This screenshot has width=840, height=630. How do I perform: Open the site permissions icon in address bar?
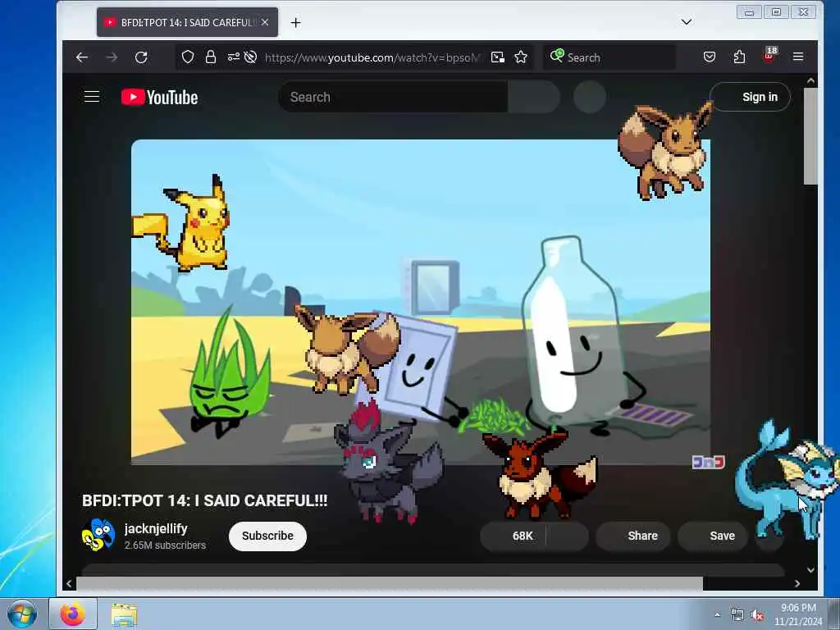(233, 57)
